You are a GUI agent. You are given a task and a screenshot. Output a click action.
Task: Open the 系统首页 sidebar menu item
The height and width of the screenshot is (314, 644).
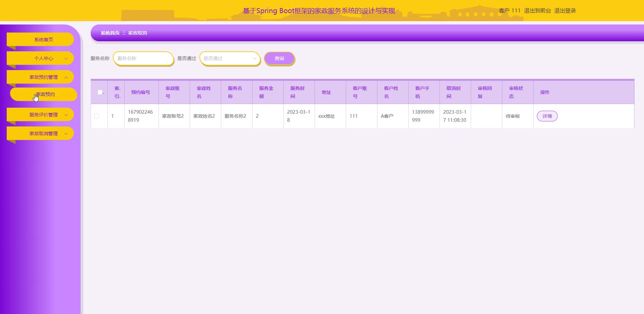click(40, 40)
